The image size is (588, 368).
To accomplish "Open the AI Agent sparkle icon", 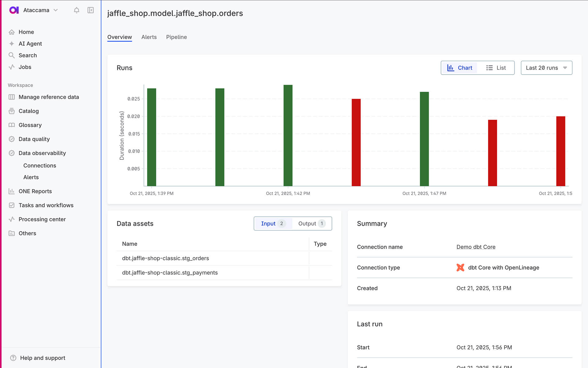I will coord(12,44).
